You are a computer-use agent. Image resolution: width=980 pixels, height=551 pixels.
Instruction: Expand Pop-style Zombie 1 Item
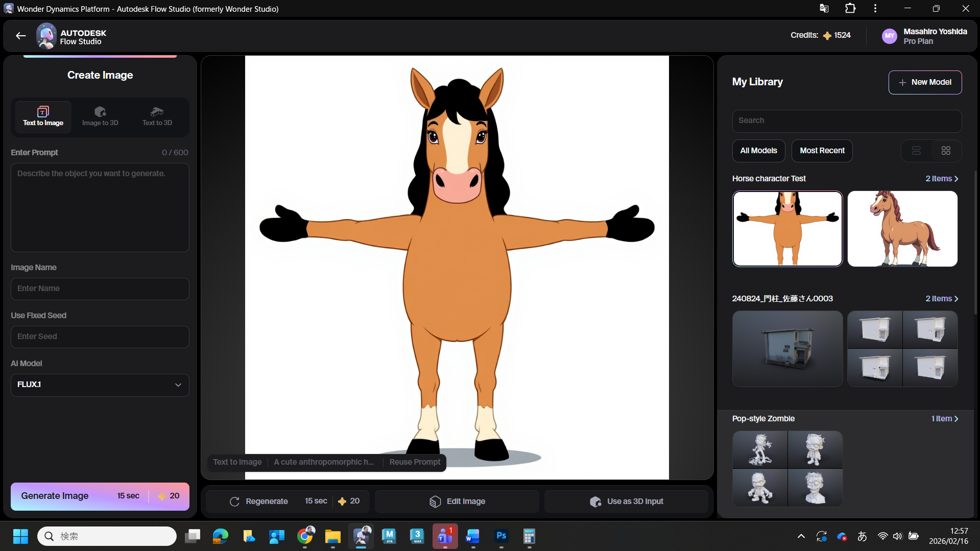point(944,419)
